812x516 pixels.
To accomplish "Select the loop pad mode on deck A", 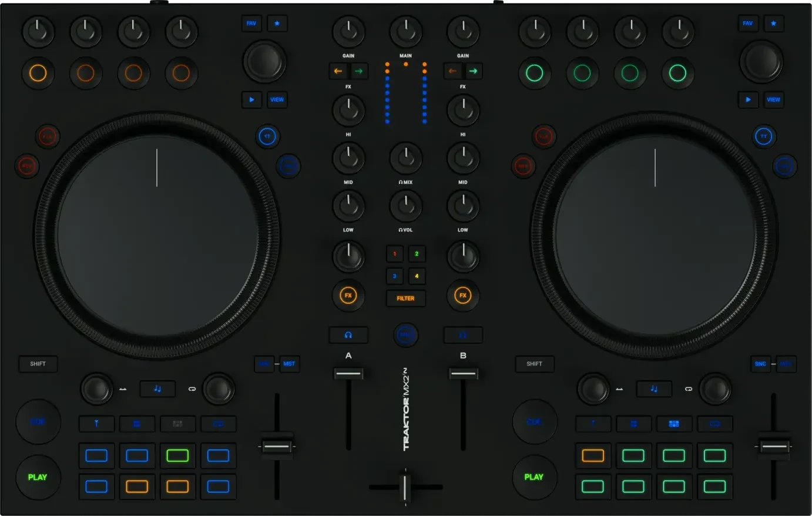I will pyautogui.click(x=218, y=424).
